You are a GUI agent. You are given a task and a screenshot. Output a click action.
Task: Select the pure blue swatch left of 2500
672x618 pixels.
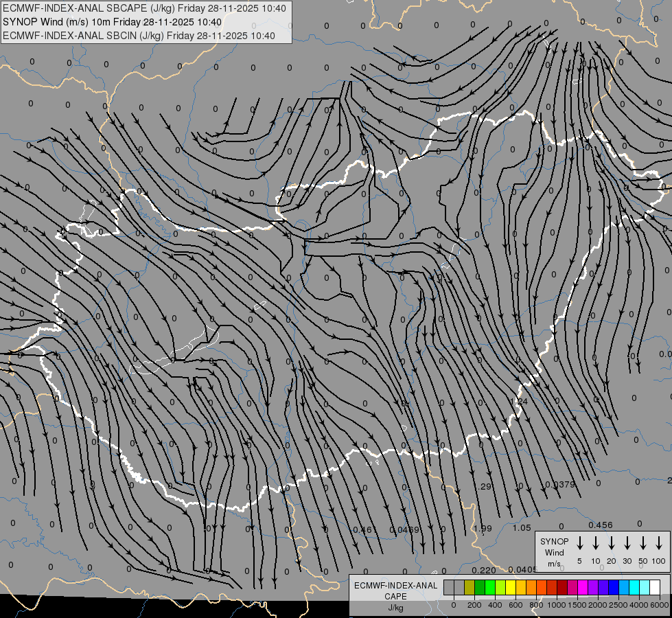coord(613,587)
